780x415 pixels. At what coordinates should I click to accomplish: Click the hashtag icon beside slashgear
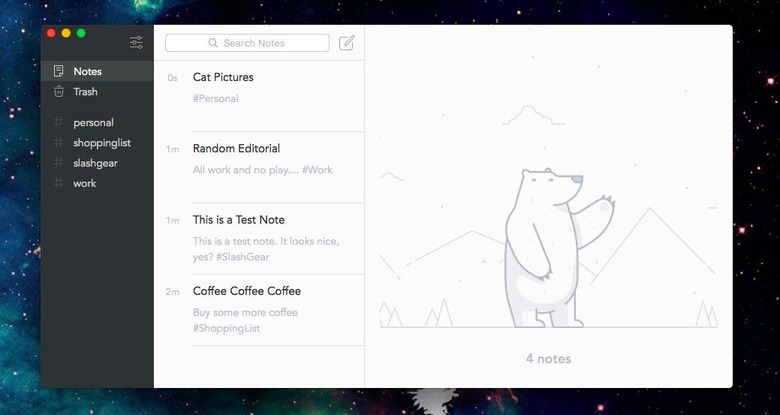[59, 163]
